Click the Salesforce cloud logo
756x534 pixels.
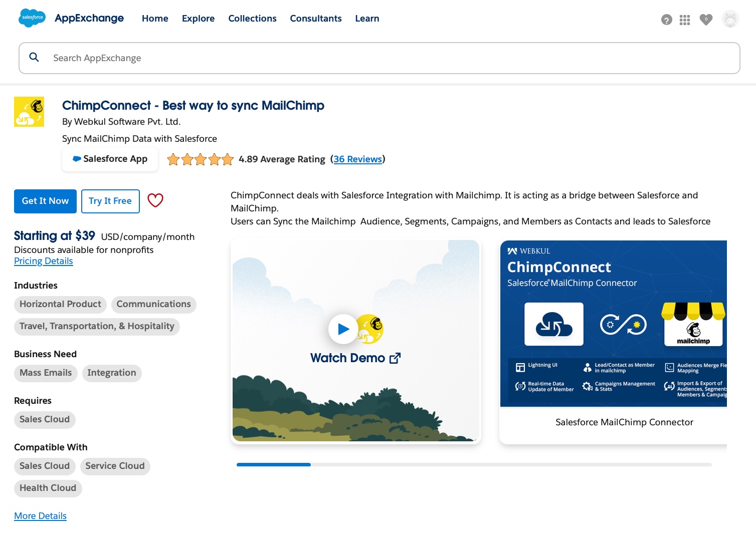coord(32,18)
